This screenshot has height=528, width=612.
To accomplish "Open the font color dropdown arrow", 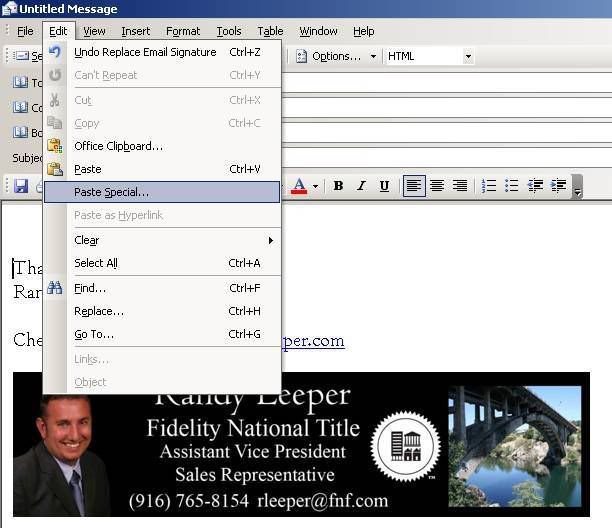I will point(315,186).
